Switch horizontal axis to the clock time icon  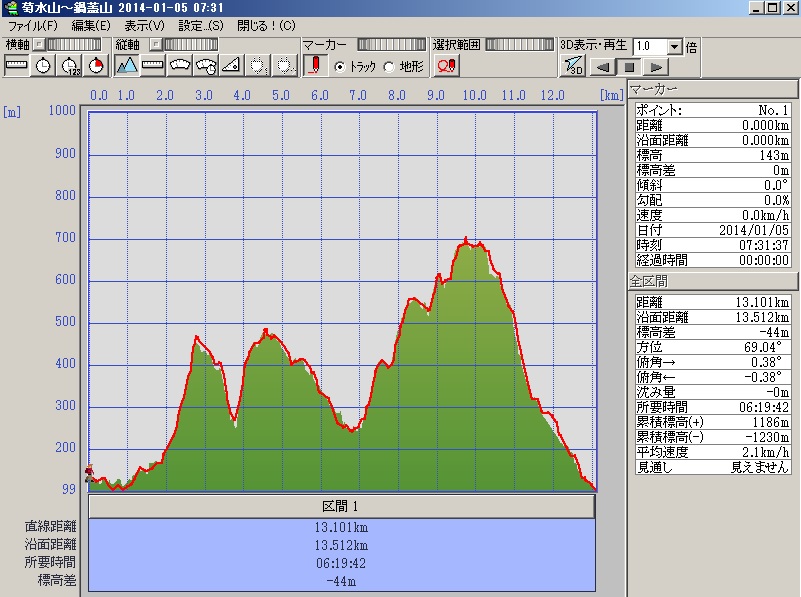pos(43,66)
